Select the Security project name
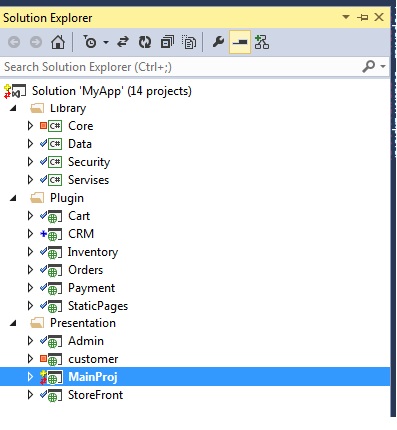 89,162
